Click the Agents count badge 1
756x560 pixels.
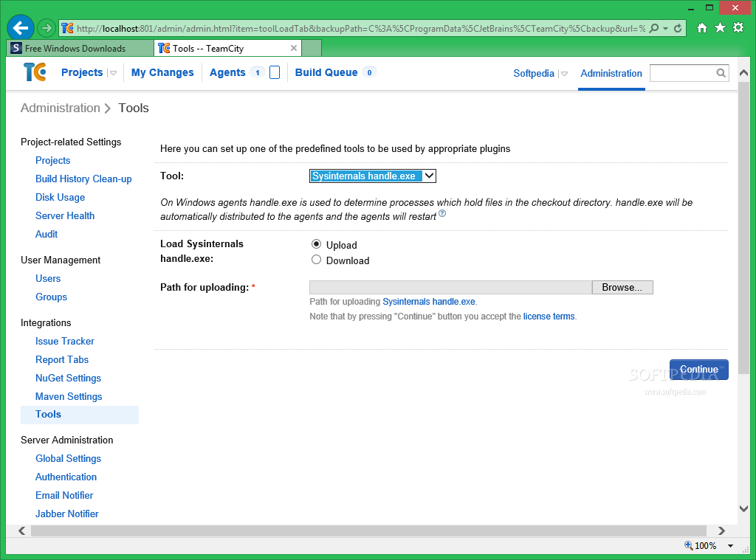pos(258,72)
